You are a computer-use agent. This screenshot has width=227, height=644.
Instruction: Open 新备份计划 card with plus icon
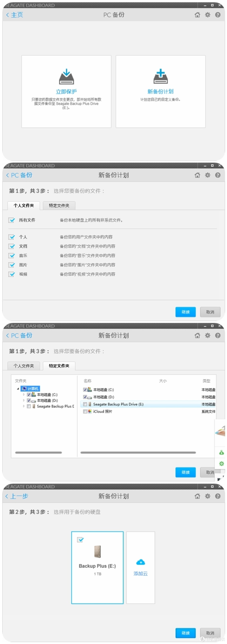tap(160, 91)
